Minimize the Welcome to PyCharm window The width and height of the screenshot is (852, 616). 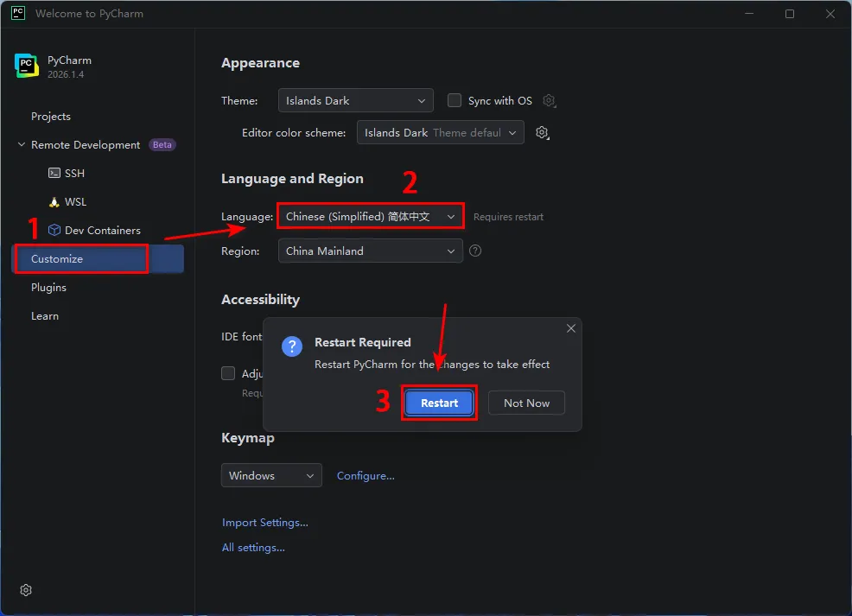(x=749, y=14)
